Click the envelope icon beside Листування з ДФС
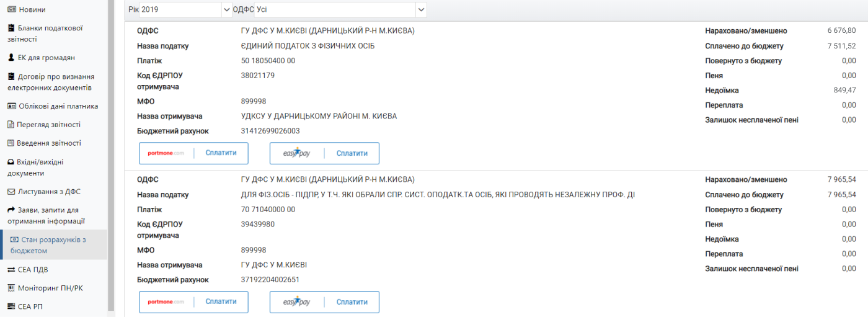 [x=11, y=192]
